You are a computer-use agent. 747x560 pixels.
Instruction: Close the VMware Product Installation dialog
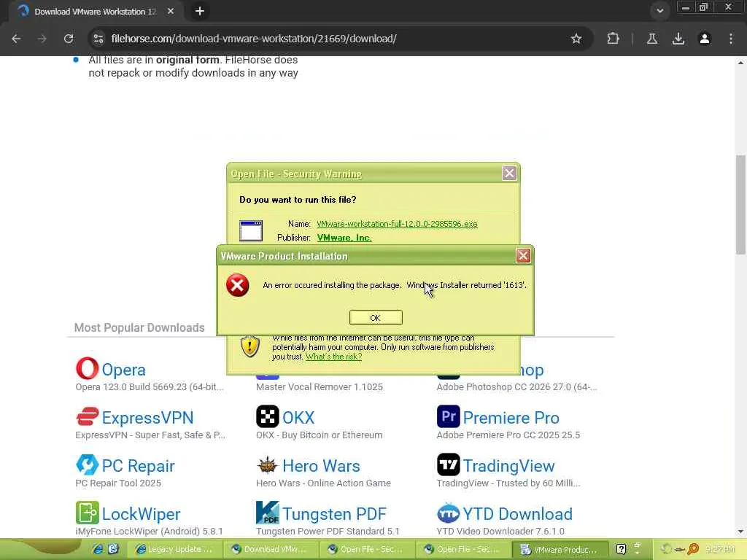pyautogui.click(x=522, y=256)
